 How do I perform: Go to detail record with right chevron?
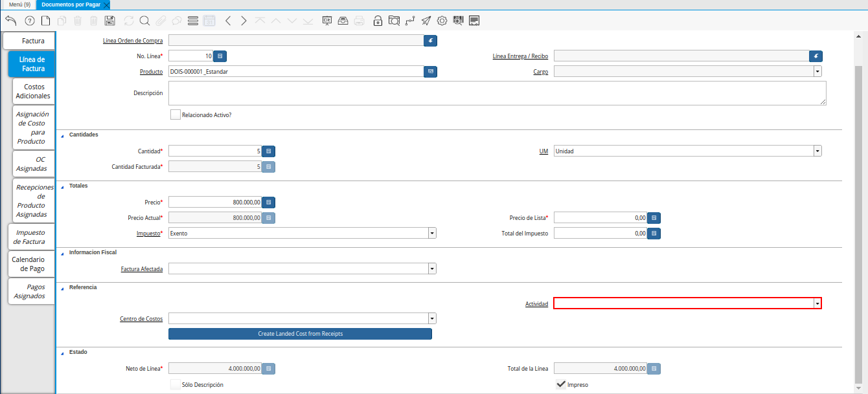(x=244, y=21)
